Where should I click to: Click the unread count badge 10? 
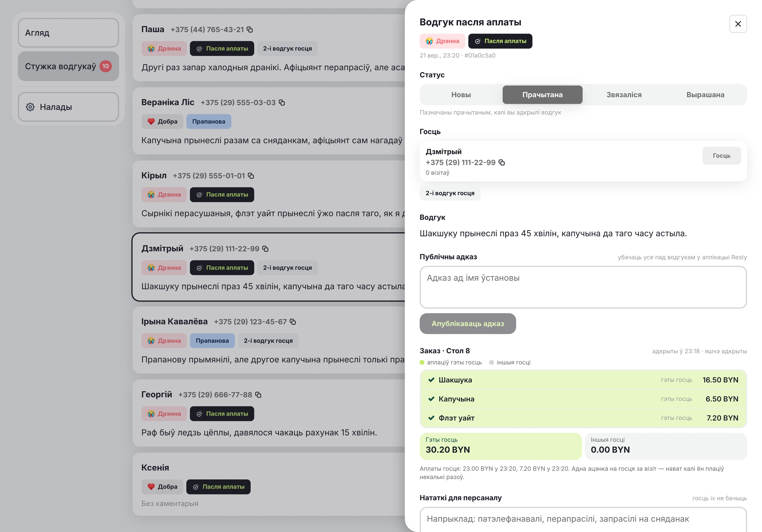point(106,66)
